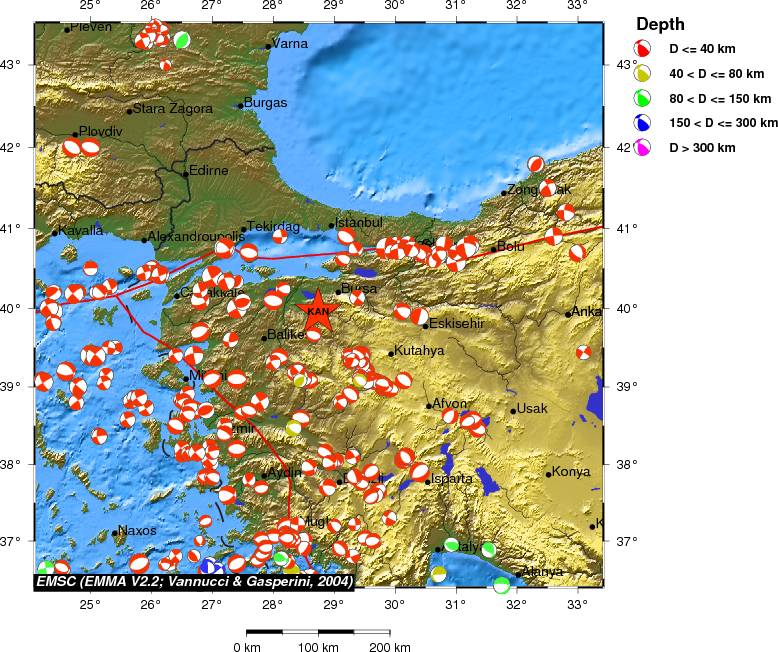Click the 100 km scale bar label
The image size is (778, 652).
(318, 647)
